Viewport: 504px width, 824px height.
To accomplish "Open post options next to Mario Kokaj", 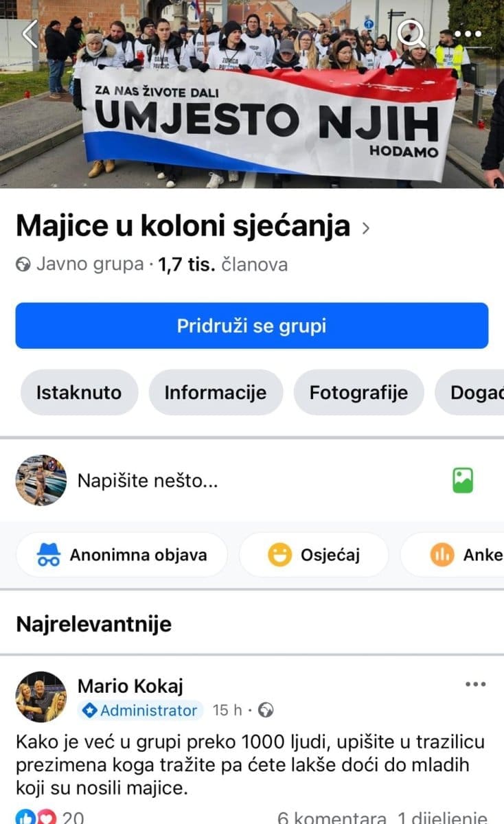I will [475, 684].
